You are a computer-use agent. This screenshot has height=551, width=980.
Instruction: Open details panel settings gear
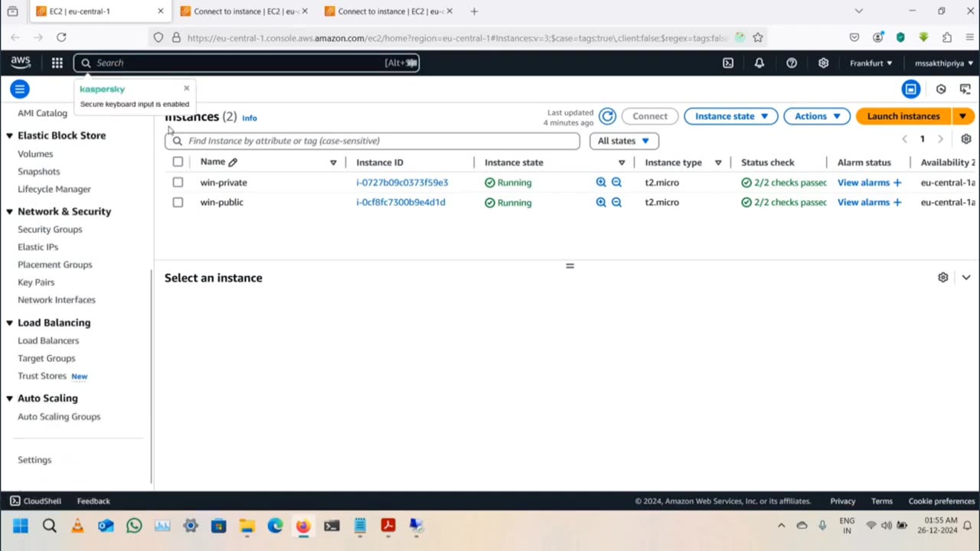[943, 277]
